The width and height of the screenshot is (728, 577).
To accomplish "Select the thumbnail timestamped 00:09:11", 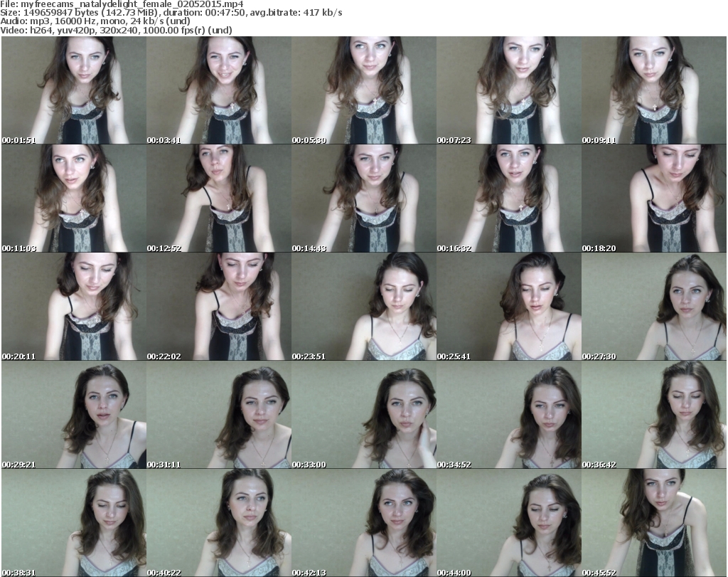I will click(x=654, y=90).
